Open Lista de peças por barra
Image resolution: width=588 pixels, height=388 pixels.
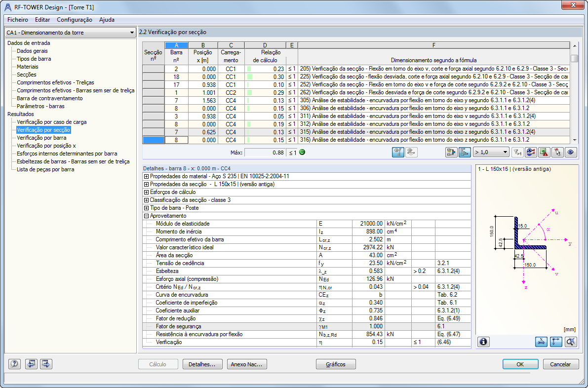[x=45, y=169]
